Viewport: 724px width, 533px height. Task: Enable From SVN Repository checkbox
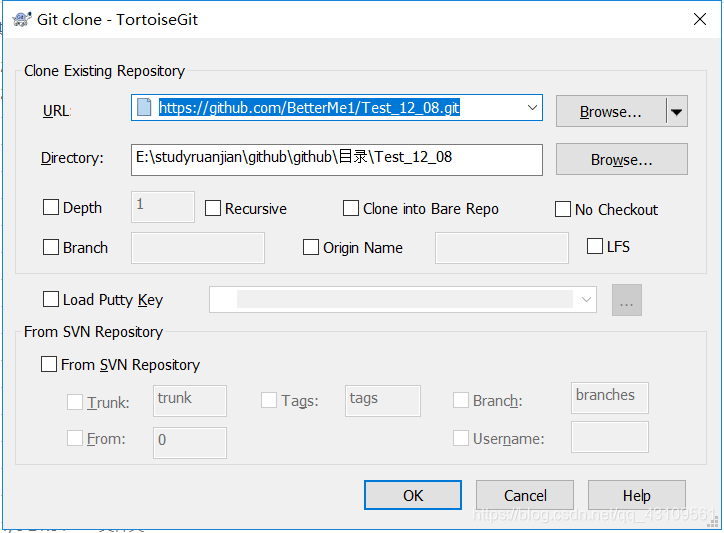coord(49,364)
